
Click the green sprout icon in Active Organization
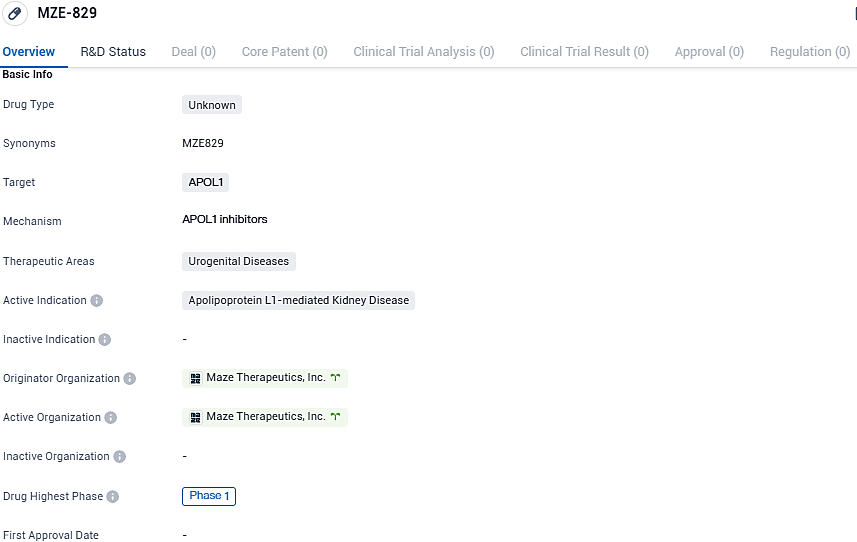tap(336, 417)
